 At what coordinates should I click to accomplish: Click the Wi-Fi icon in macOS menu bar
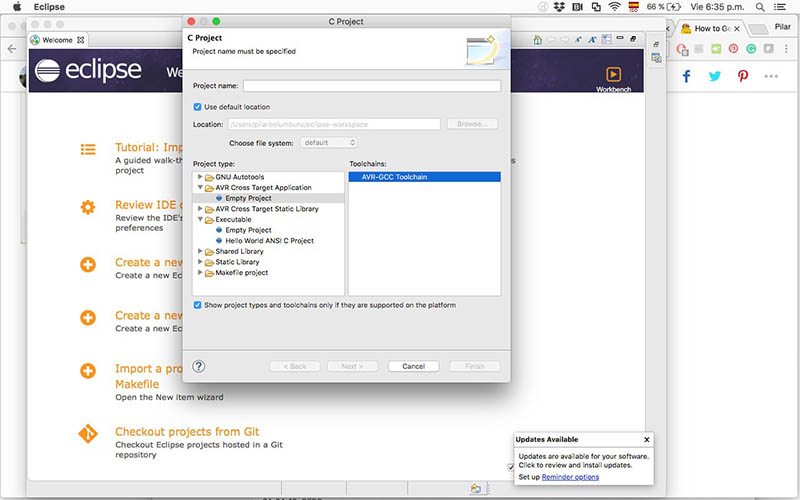614,7
